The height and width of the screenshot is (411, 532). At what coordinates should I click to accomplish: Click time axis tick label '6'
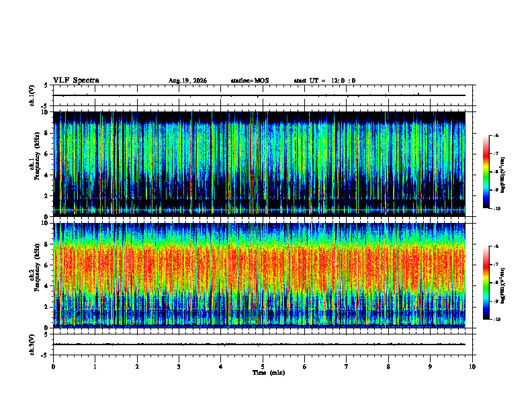pyautogui.click(x=305, y=367)
